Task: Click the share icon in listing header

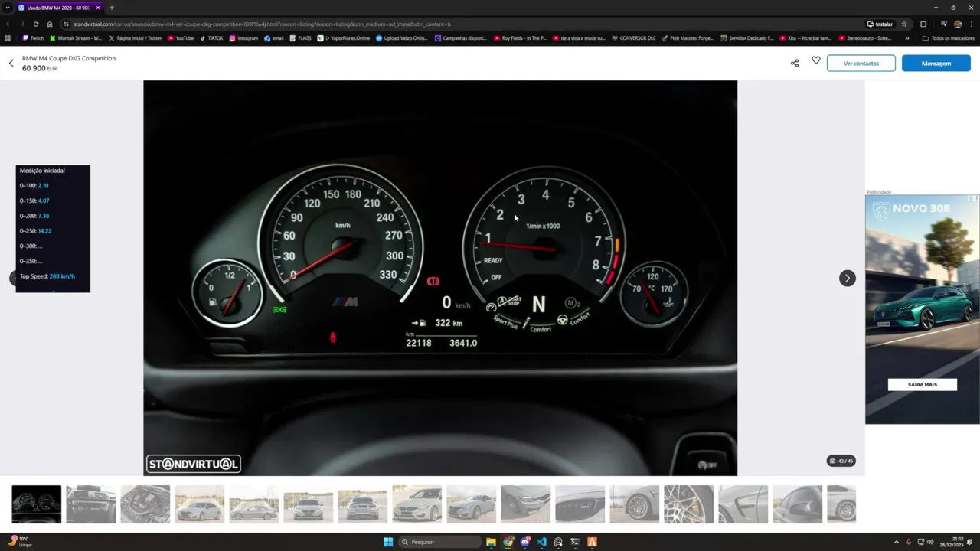Action: point(795,63)
